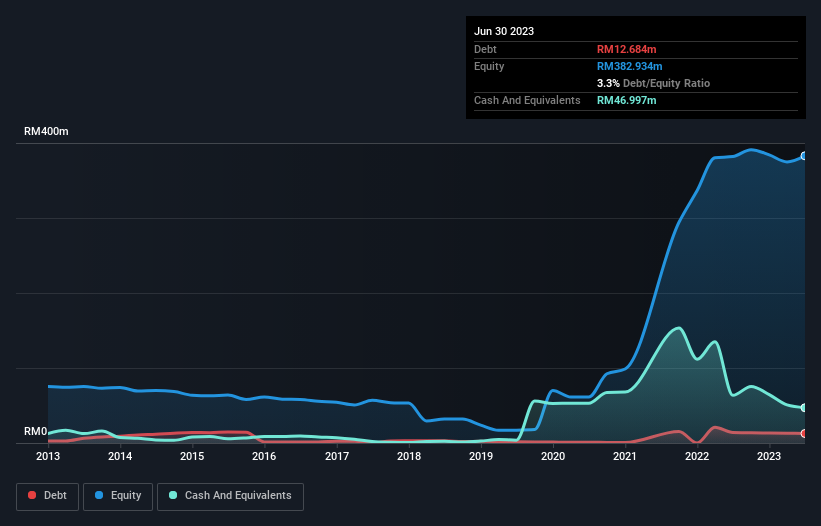Click the 2015 axis label

[x=192, y=456]
